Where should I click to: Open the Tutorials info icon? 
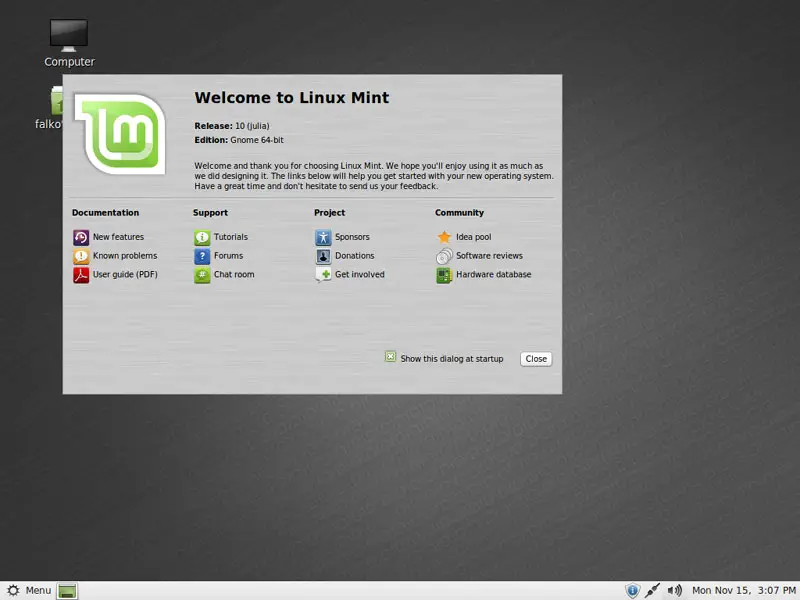(x=202, y=237)
